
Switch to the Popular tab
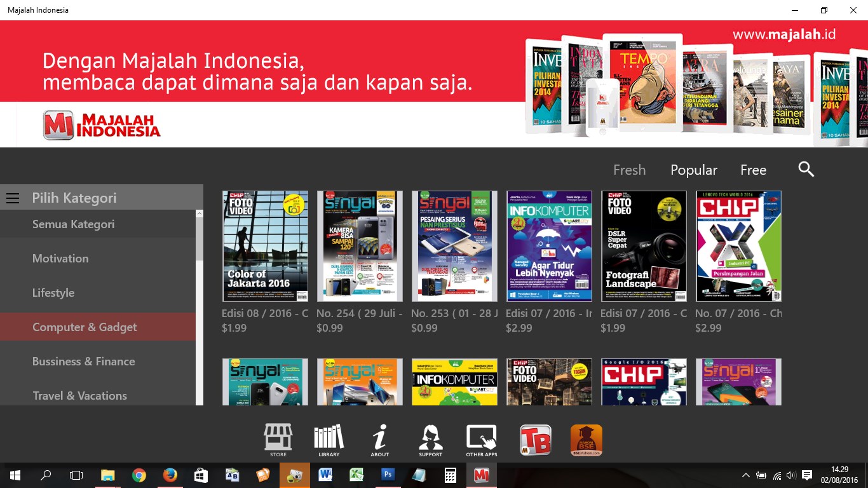(x=694, y=170)
